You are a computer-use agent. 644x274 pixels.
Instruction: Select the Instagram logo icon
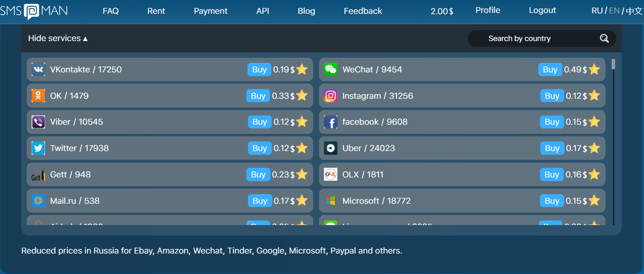coord(330,95)
